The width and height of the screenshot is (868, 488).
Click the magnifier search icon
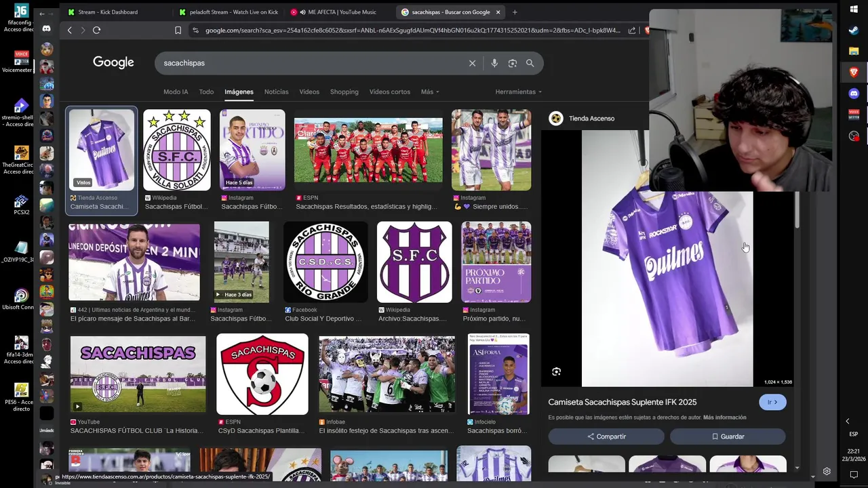530,63
